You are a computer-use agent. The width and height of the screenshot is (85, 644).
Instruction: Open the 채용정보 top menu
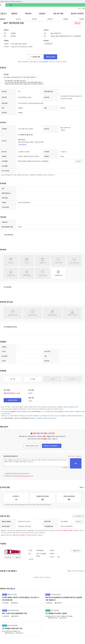click(14, 13)
